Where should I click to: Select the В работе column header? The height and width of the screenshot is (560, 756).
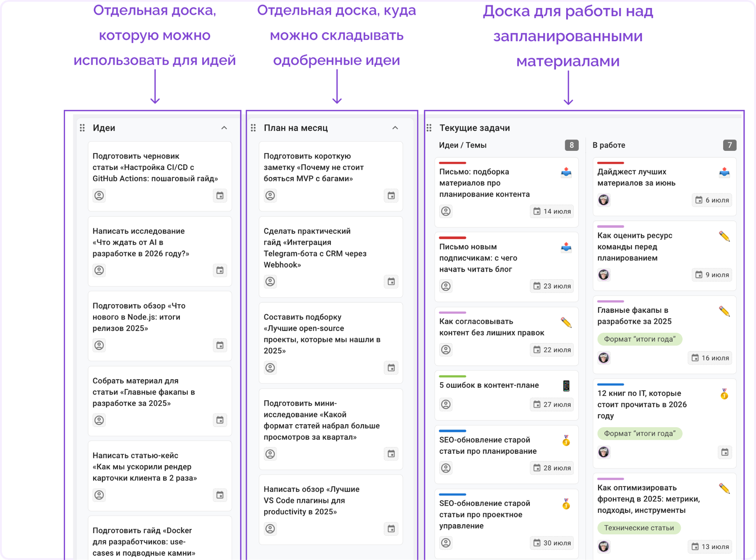coord(609,145)
